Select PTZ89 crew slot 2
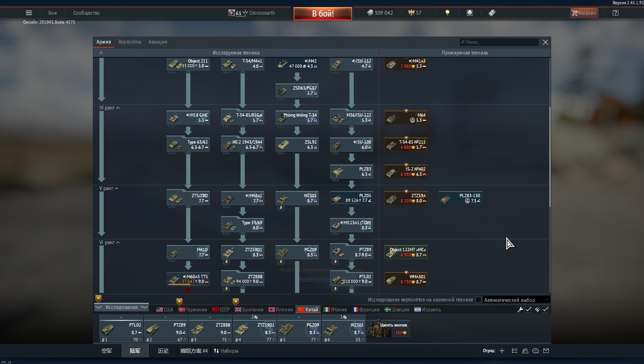 pos(166,328)
